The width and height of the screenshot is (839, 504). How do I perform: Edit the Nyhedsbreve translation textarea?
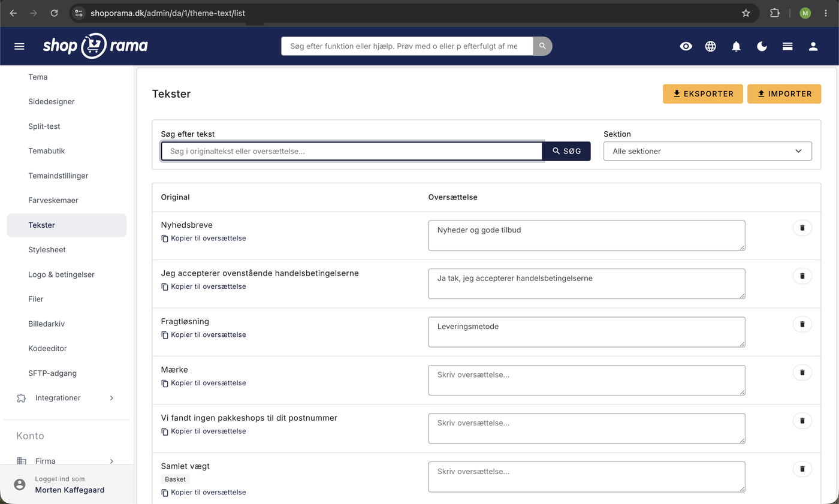click(587, 236)
